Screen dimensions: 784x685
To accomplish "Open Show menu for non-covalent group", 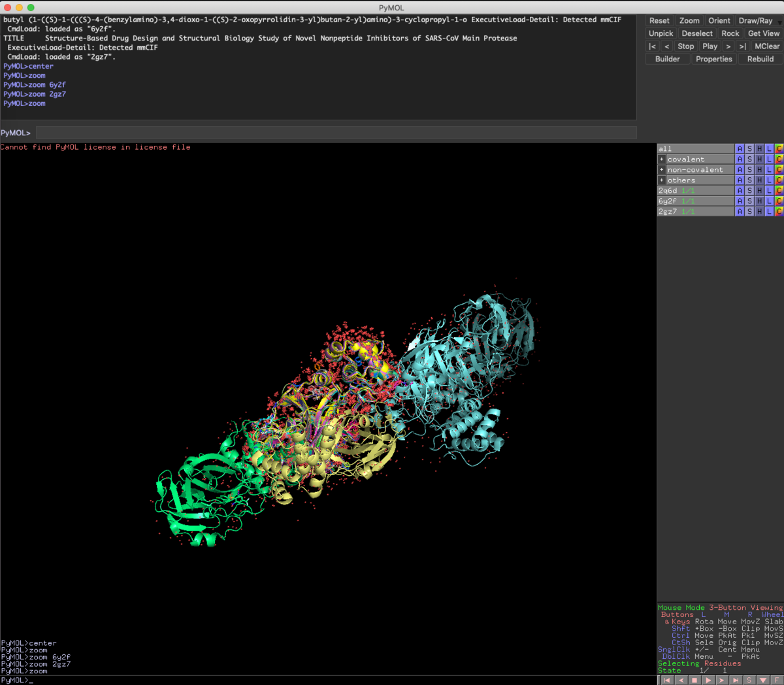I will 749,170.
